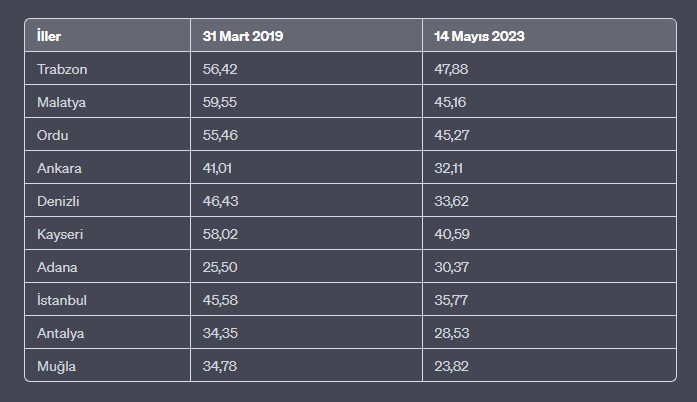Select the value 56,42 for Trabzon

click(x=220, y=69)
